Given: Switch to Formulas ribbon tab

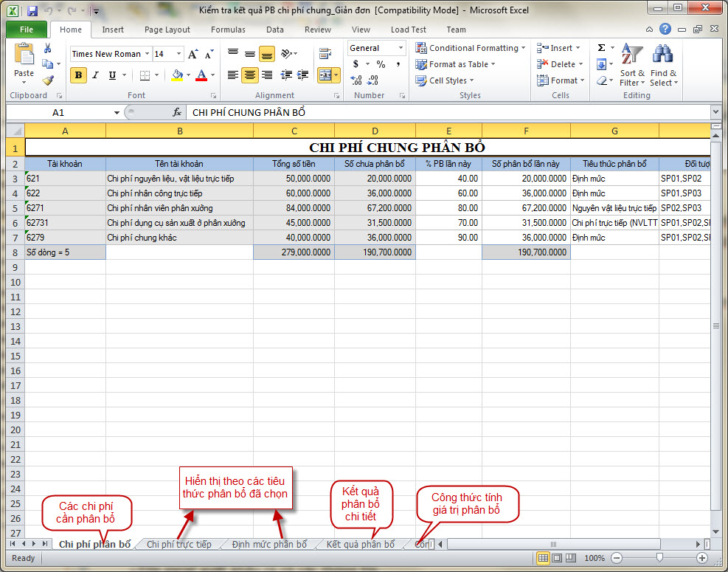Looking at the screenshot, I should pyautogui.click(x=228, y=30).
